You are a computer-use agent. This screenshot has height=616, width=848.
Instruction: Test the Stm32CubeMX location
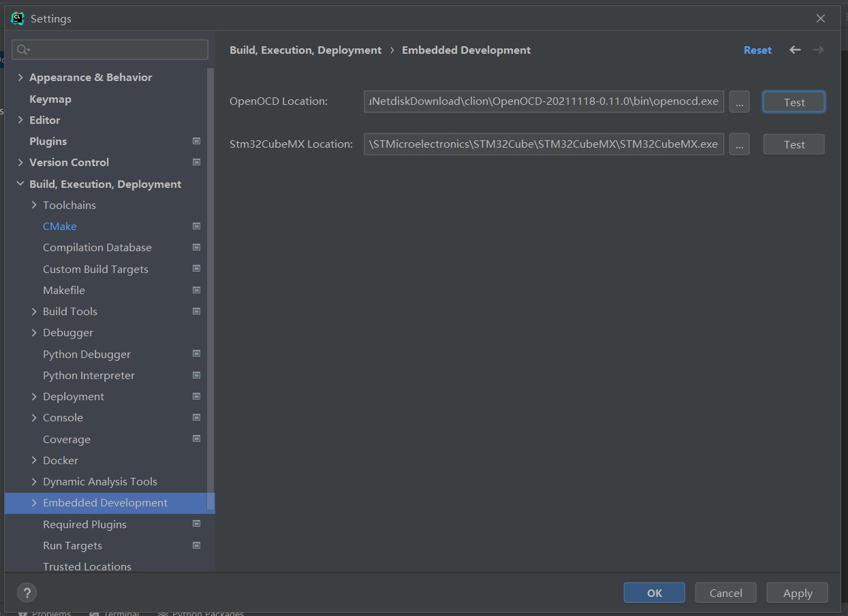[794, 144]
